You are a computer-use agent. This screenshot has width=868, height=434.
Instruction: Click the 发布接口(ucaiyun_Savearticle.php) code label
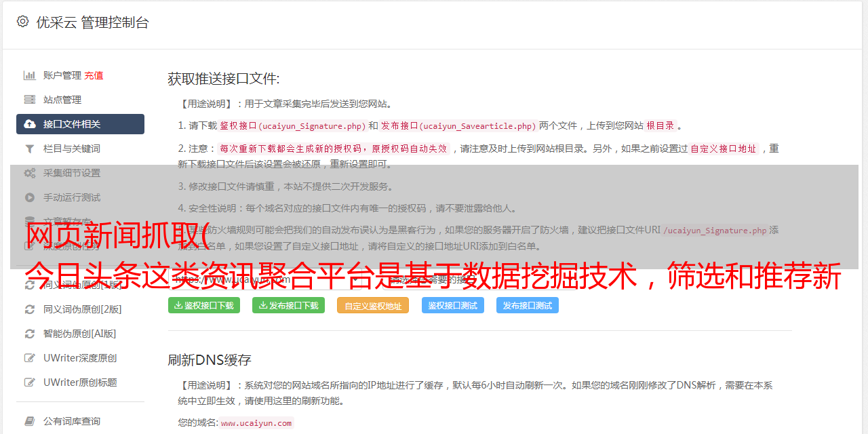point(458,125)
